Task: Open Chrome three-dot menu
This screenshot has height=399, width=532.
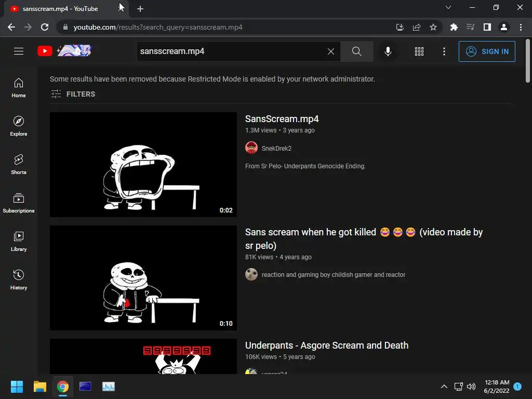Action: 521,27
